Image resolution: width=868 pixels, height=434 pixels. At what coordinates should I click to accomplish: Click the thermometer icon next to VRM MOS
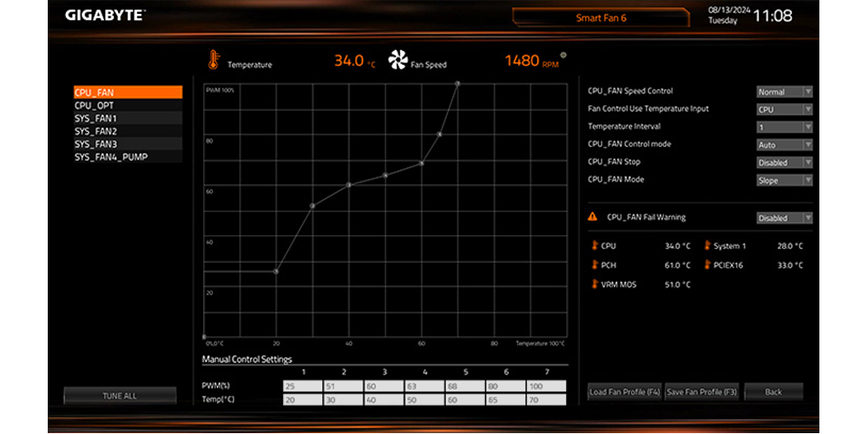(x=595, y=284)
